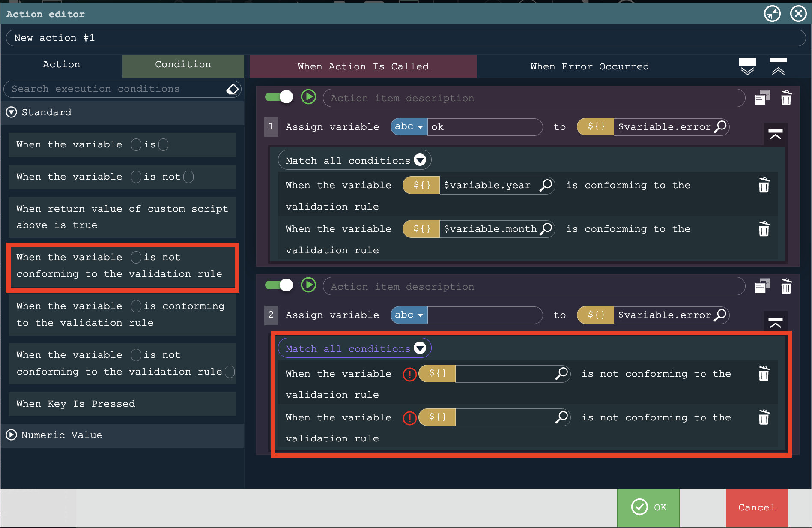Click magnifier next to $variable.month field
Image resolution: width=812 pixels, height=528 pixels.
coord(546,229)
